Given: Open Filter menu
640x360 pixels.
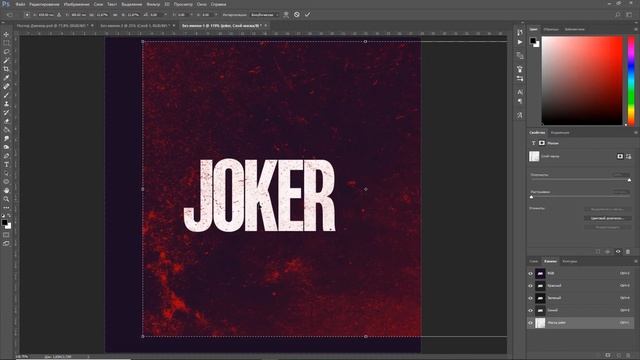Looking at the screenshot, I should coord(153,4).
